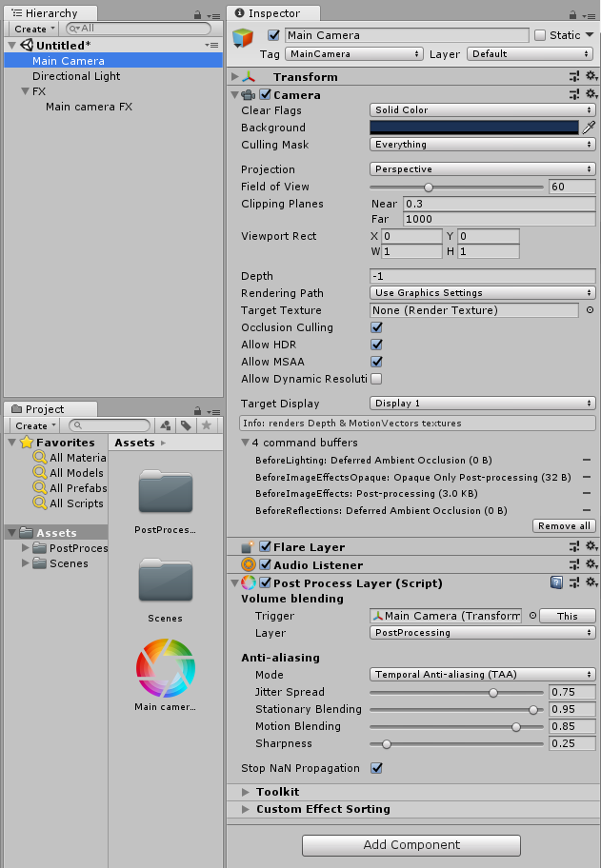Toggle the Static checkbox
The image size is (601, 868).
(540, 35)
